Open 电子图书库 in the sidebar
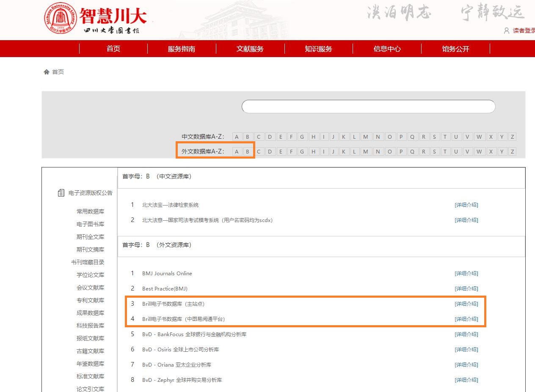Image resolution: width=535 pixels, height=392 pixels. [x=90, y=224]
